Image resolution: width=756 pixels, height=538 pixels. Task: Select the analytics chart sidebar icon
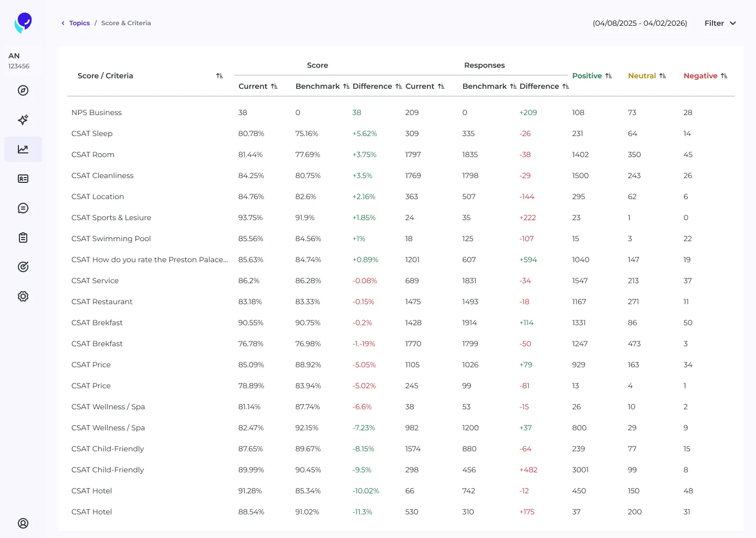click(23, 149)
